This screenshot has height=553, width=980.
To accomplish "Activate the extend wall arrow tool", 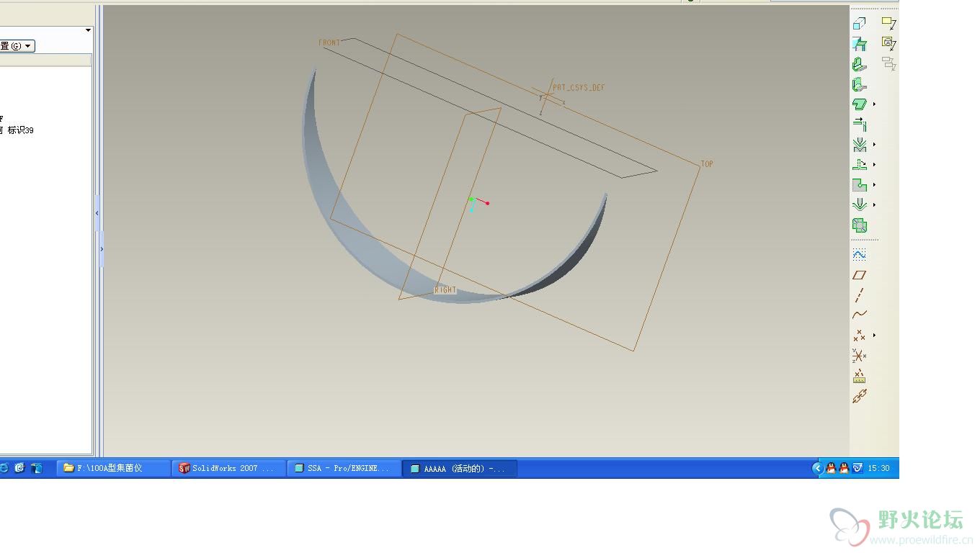I will click(859, 125).
